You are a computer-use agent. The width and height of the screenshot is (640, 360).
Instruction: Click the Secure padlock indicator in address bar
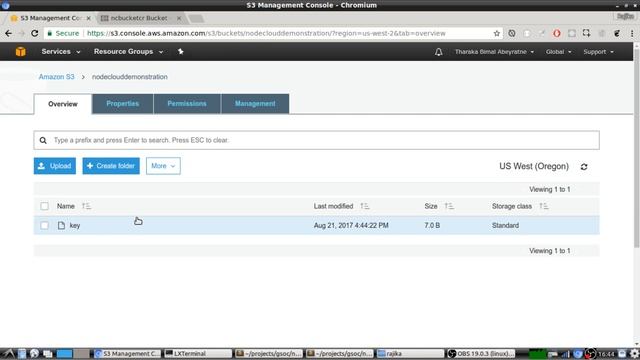point(63,33)
